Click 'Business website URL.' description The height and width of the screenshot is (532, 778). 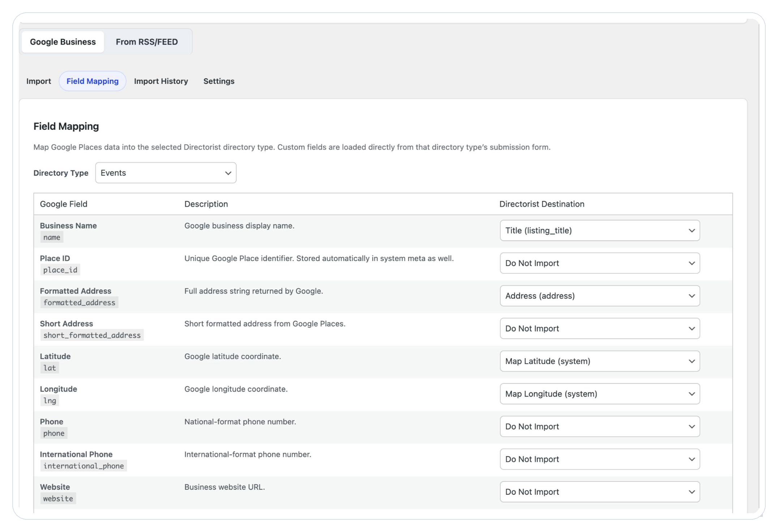point(225,487)
